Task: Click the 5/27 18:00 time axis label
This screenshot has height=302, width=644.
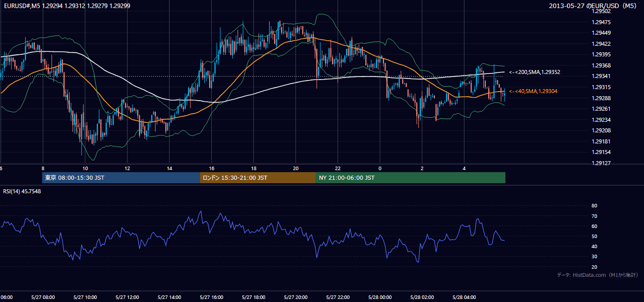Action: point(253,297)
